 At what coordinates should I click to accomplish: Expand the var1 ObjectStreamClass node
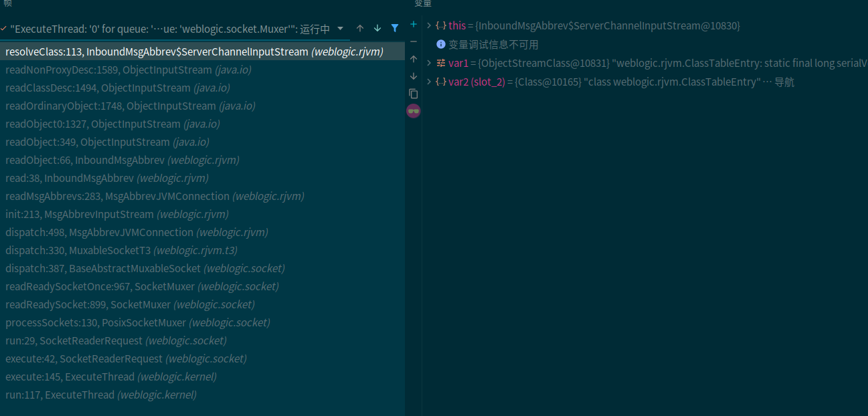click(429, 63)
